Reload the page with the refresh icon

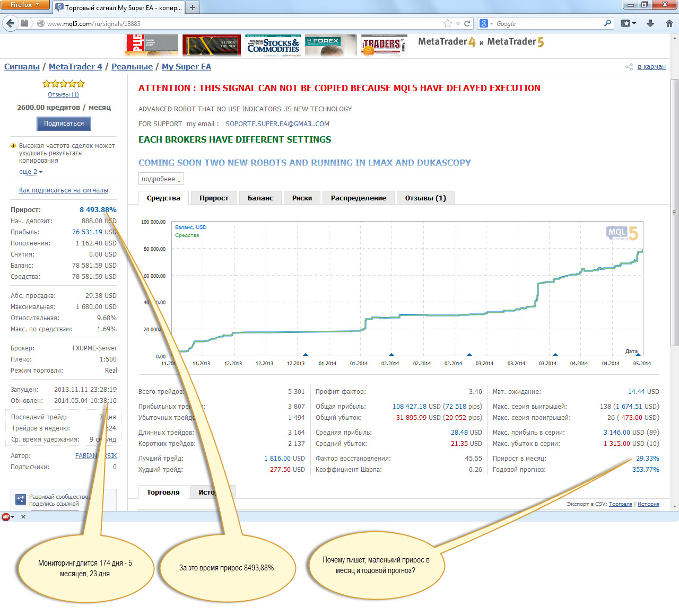(x=467, y=23)
